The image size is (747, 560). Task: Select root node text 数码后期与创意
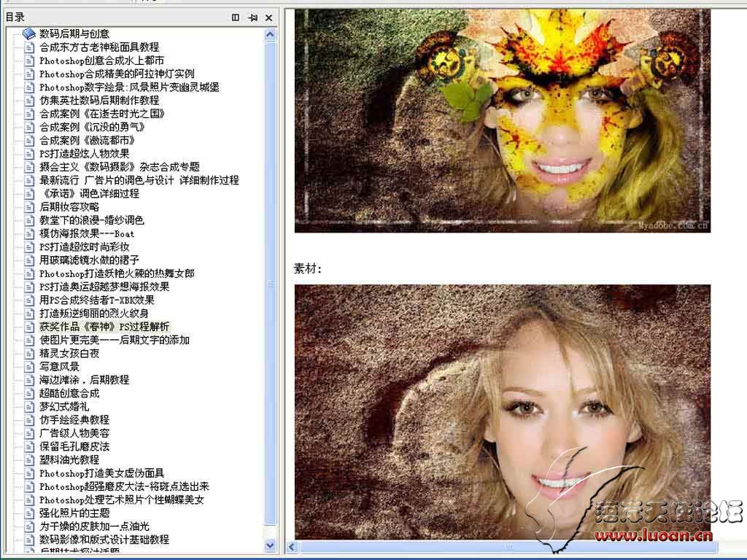[x=74, y=34]
